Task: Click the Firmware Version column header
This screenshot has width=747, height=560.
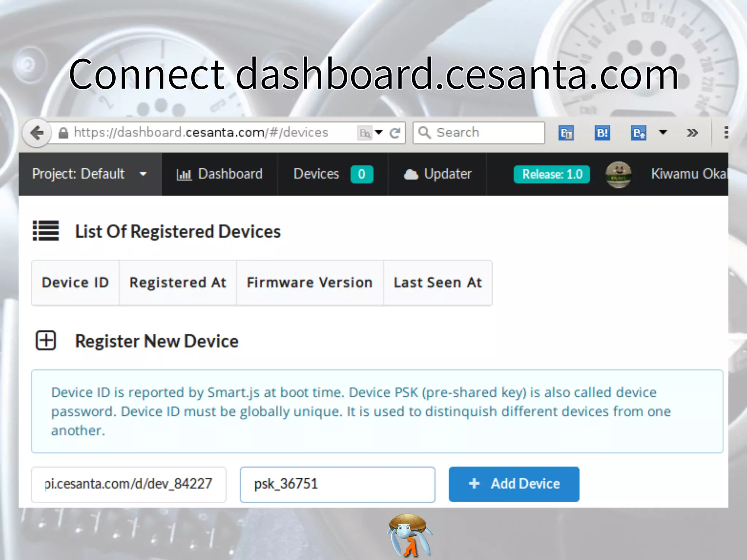Action: coord(310,283)
